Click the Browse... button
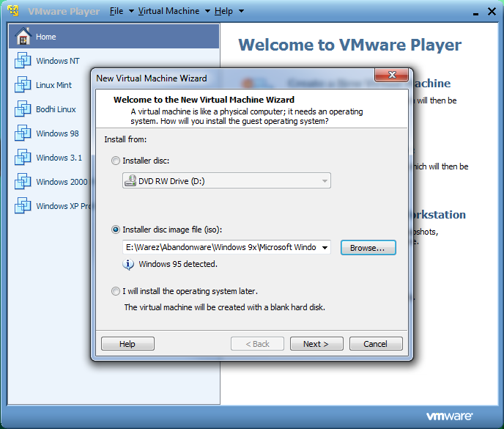Viewport: 504px width, 429px height. click(368, 247)
